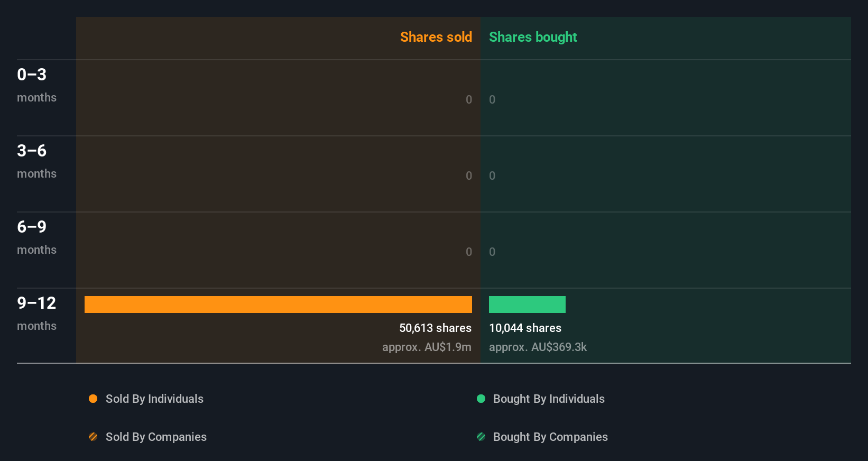Select the green shares bought bar
This screenshot has width=868, height=461.
coord(527,305)
